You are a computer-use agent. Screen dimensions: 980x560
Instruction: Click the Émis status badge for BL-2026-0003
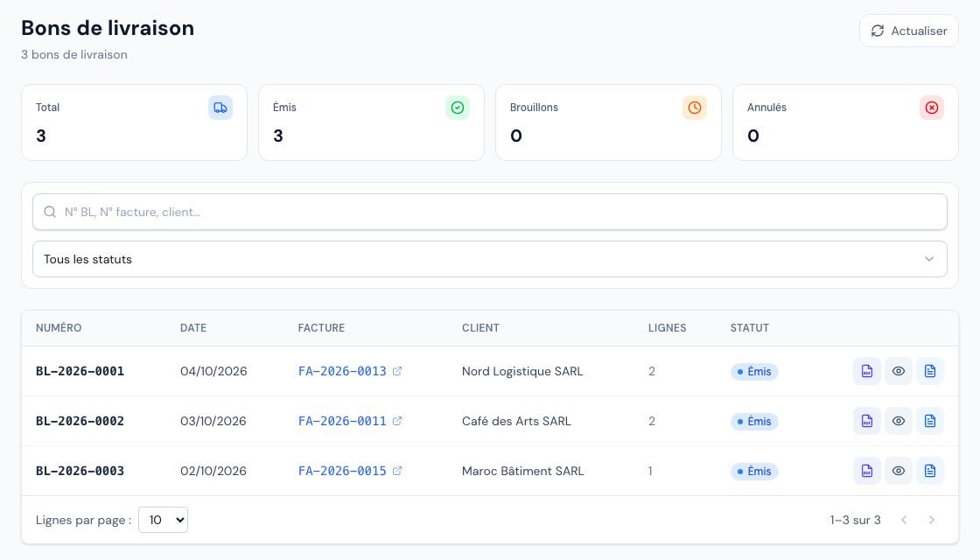754,472
